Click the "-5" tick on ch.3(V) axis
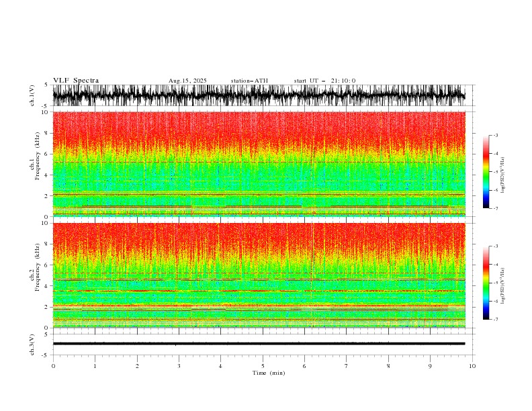Viewport: 532px width, 411px height. pos(46,355)
